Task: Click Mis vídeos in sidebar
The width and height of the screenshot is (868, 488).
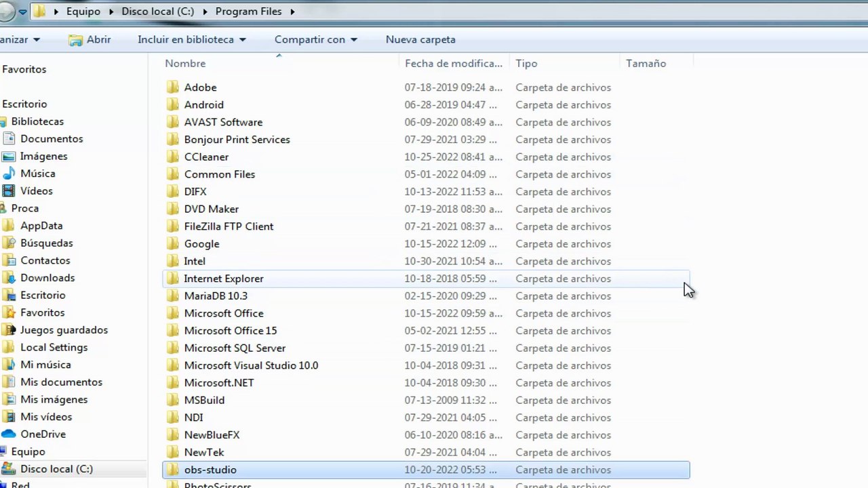Action: coord(46,417)
